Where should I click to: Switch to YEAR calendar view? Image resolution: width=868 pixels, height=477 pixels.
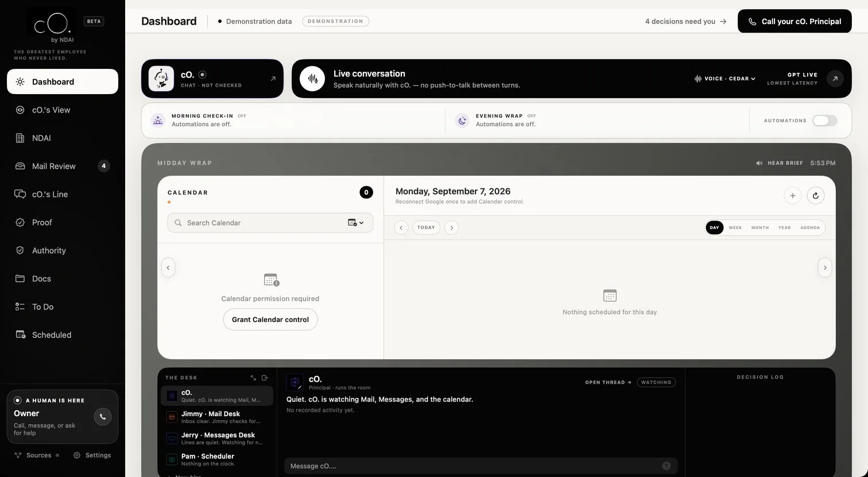785,228
